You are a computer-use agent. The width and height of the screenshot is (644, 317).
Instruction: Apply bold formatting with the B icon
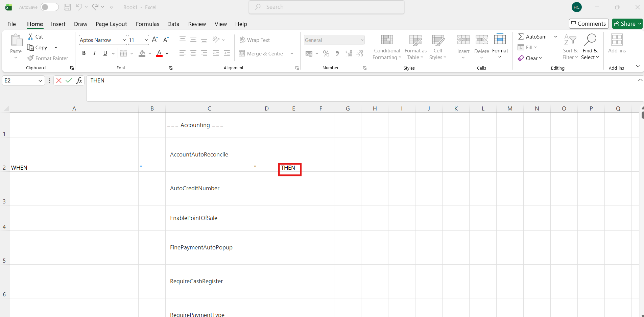click(x=84, y=53)
